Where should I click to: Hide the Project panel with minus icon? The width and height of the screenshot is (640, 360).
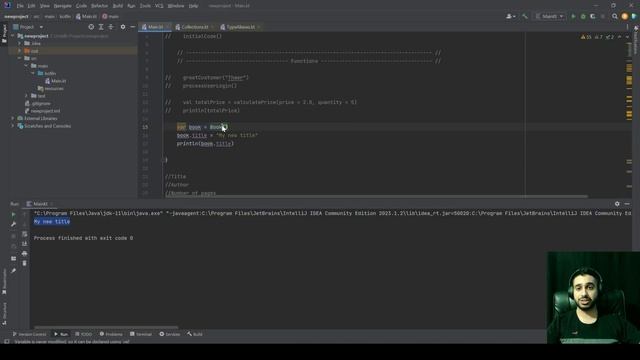tap(133, 27)
